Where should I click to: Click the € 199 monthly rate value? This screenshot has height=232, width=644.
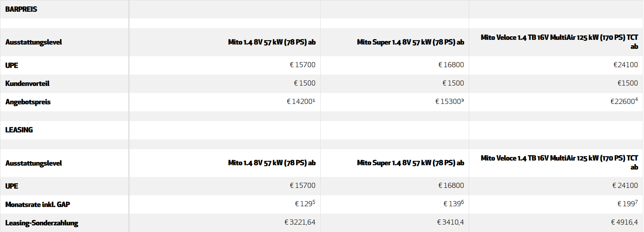click(628, 203)
